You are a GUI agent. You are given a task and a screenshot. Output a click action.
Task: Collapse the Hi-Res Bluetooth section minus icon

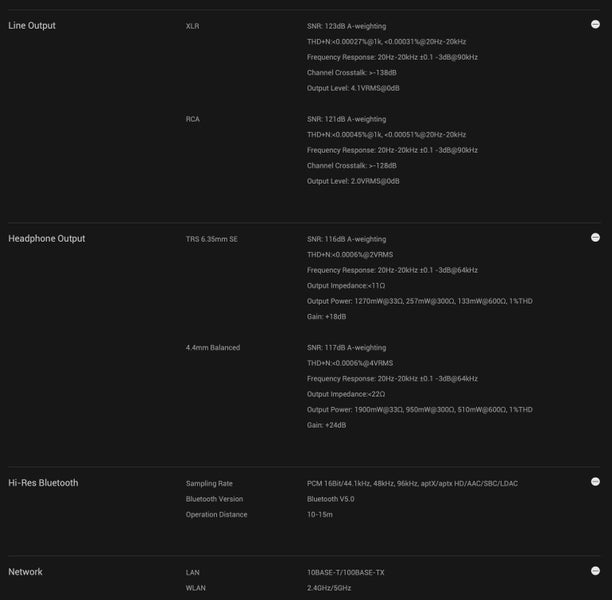pos(595,482)
